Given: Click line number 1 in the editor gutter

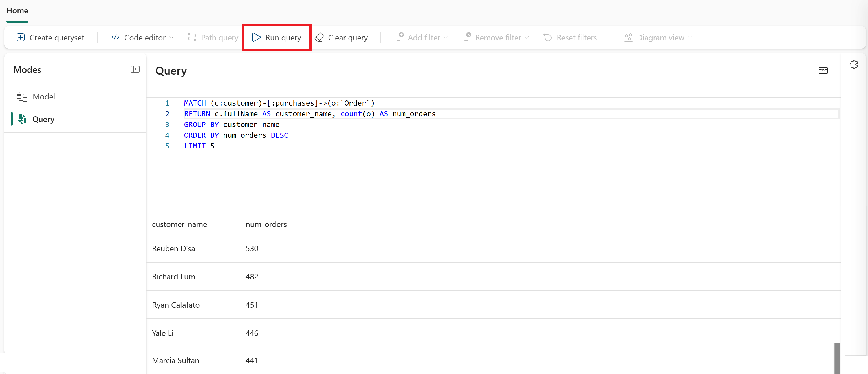Looking at the screenshot, I should coord(167,103).
